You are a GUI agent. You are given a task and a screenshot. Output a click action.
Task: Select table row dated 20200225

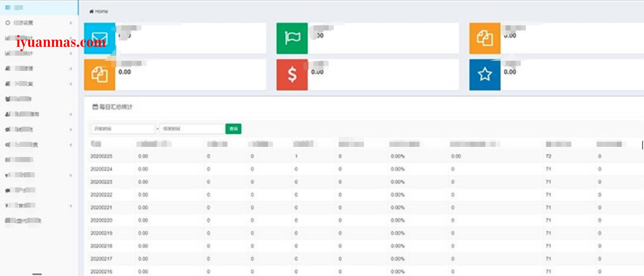pos(366,156)
